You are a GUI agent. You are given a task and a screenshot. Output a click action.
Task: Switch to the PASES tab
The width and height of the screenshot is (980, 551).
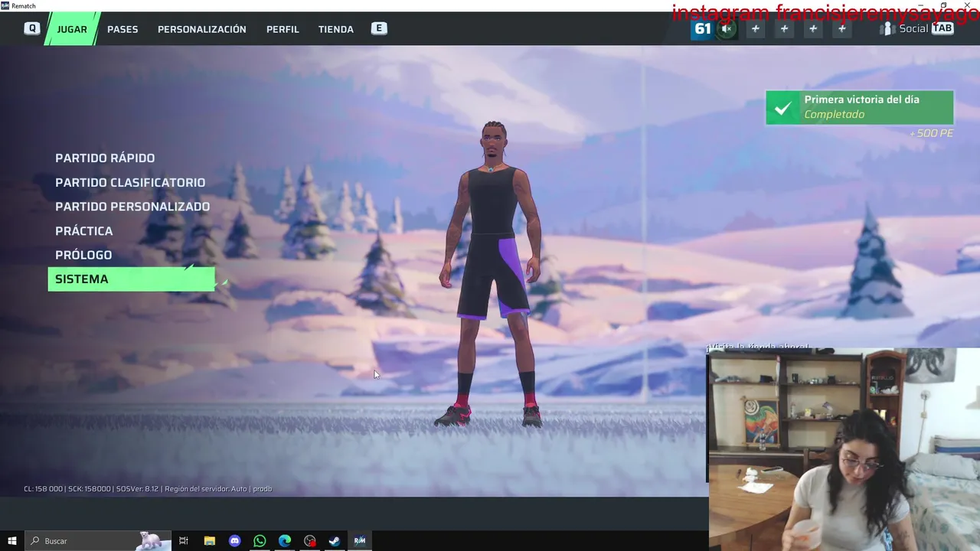[x=122, y=29]
